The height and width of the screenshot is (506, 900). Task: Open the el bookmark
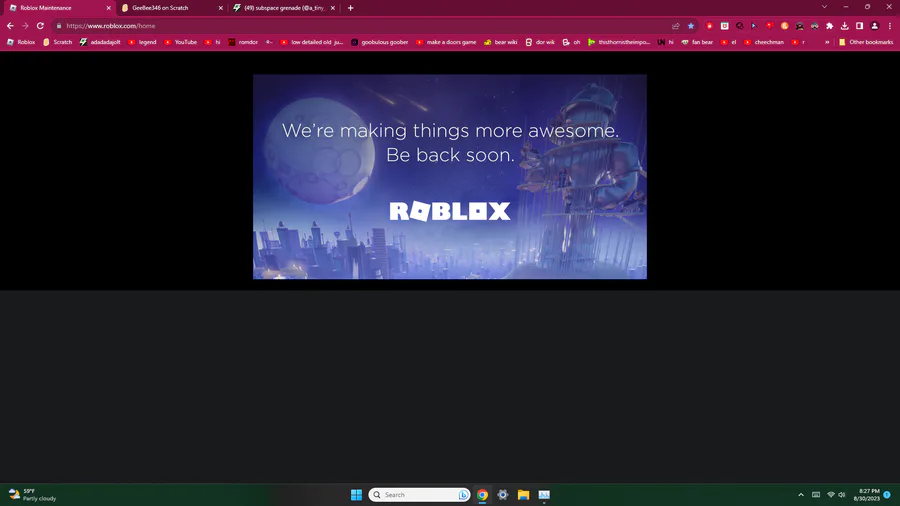tap(728, 42)
